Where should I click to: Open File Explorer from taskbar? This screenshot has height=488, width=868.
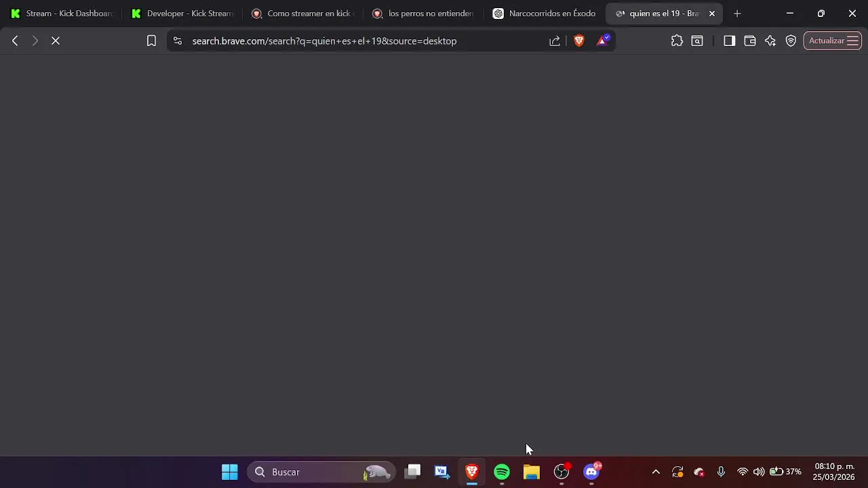click(532, 472)
